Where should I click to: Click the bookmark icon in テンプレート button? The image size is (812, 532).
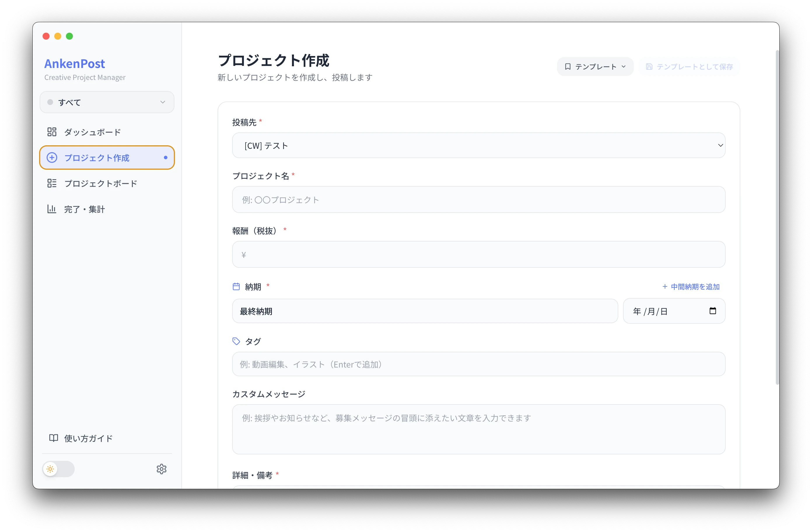pyautogui.click(x=567, y=66)
